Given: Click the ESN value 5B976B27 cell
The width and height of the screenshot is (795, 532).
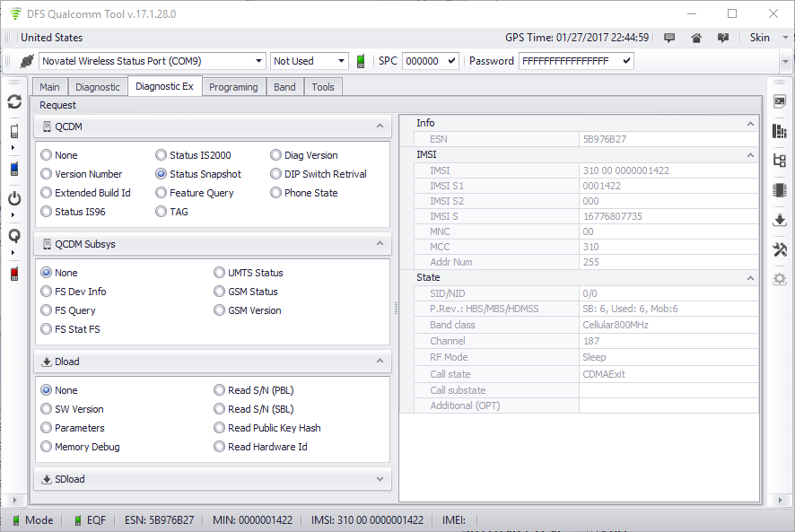Looking at the screenshot, I should tap(668, 139).
